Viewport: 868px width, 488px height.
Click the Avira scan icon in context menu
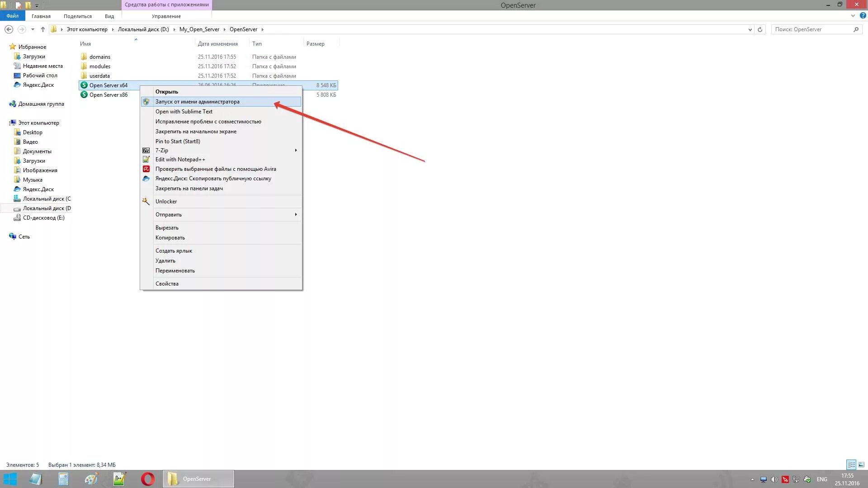(146, 169)
